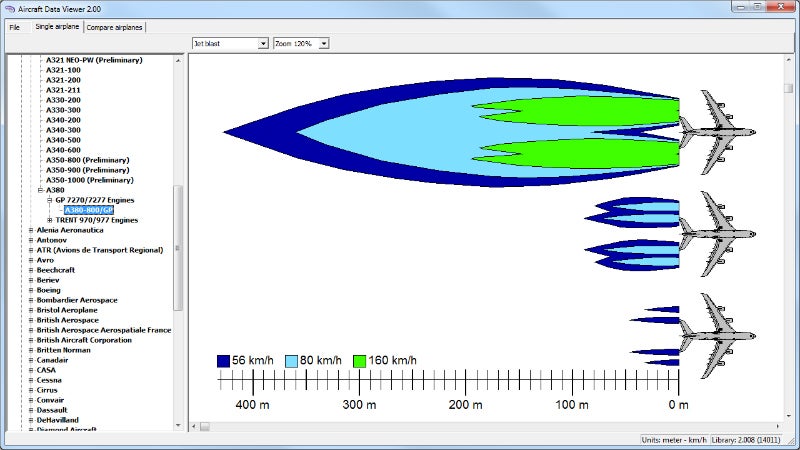Expand the TRENT 970/977 Engines node
This screenshot has height=450, width=800.
tap(50, 220)
